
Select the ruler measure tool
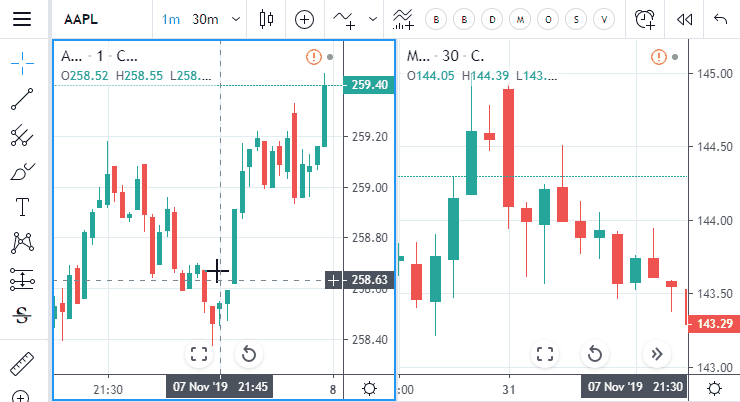pos(22,364)
